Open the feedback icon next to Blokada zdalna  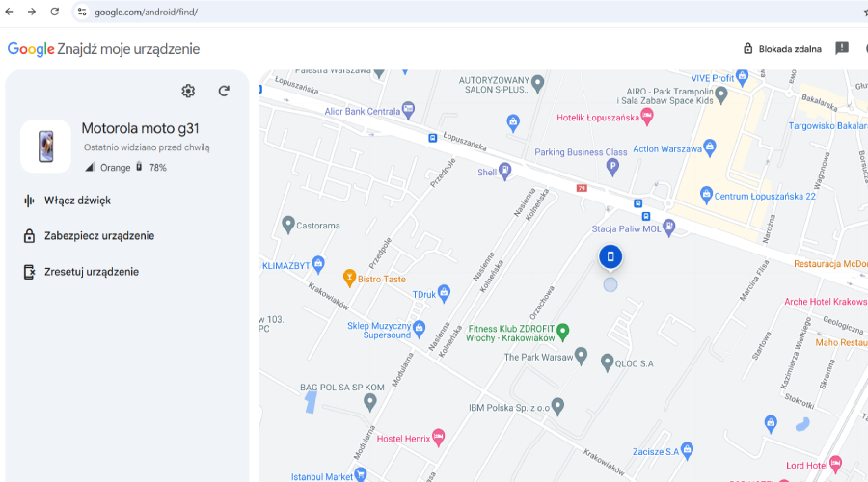coord(842,48)
